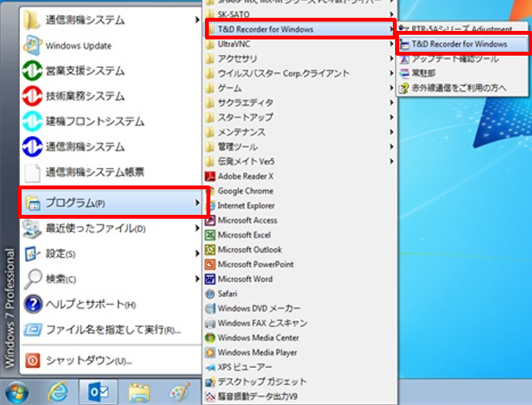Open 営業支援システム with the green icon
The width and height of the screenshot is (532, 405).
point(111,71)
